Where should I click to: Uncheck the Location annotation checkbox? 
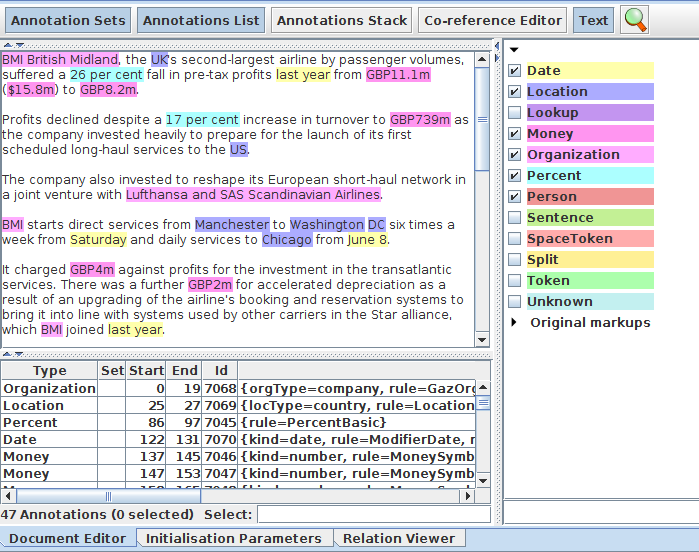point(514,91)
